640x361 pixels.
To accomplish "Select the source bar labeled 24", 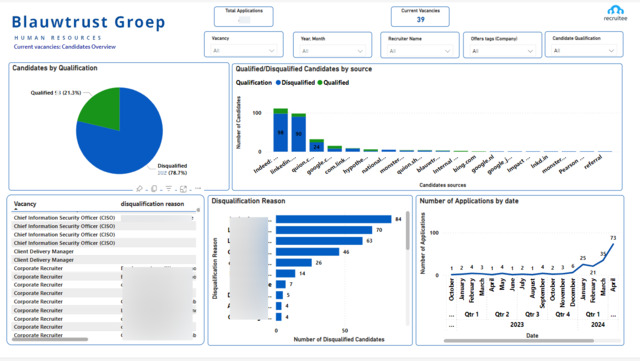I will point(317,146).
